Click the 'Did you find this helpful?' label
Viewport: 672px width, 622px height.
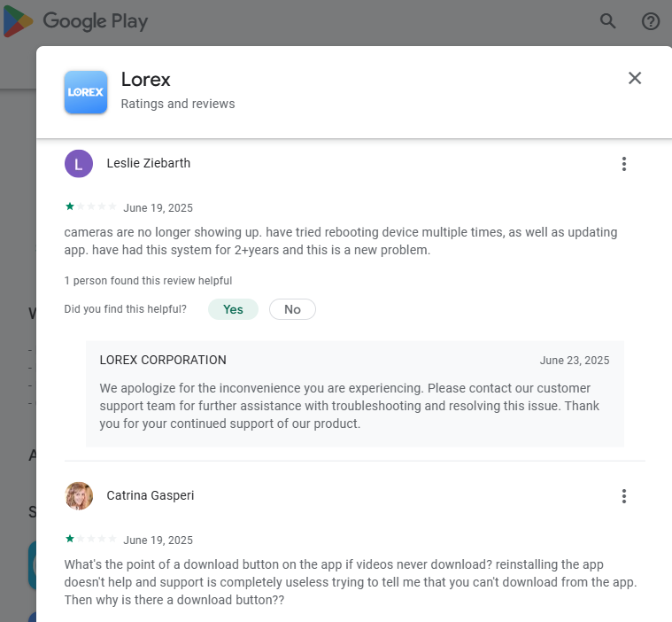125,309
